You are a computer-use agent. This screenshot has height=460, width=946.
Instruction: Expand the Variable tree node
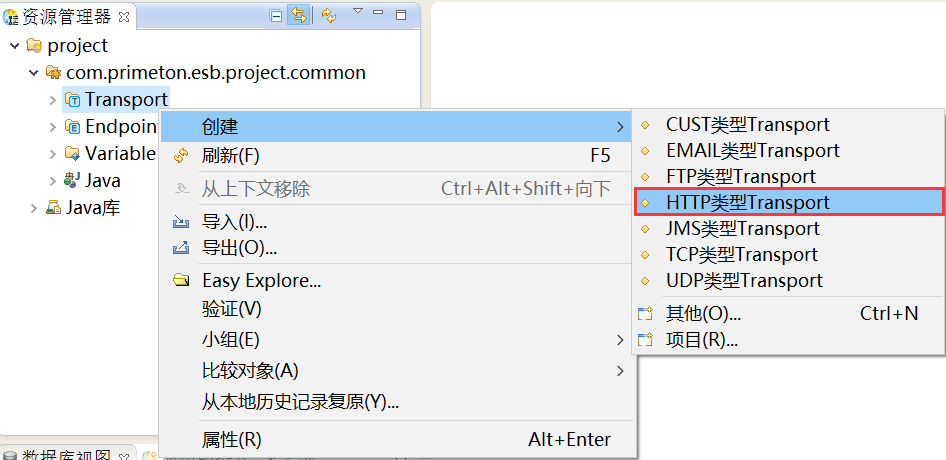(53, 154)
